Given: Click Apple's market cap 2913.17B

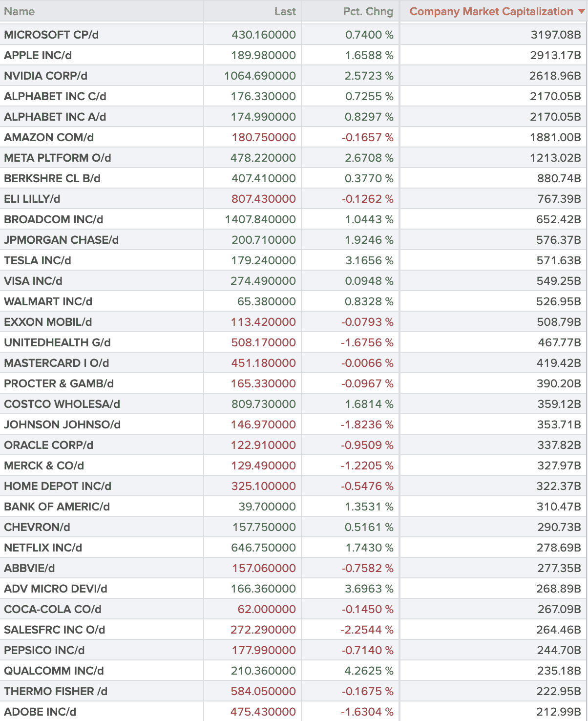Looking at the screenshot, I should point(556,55).
